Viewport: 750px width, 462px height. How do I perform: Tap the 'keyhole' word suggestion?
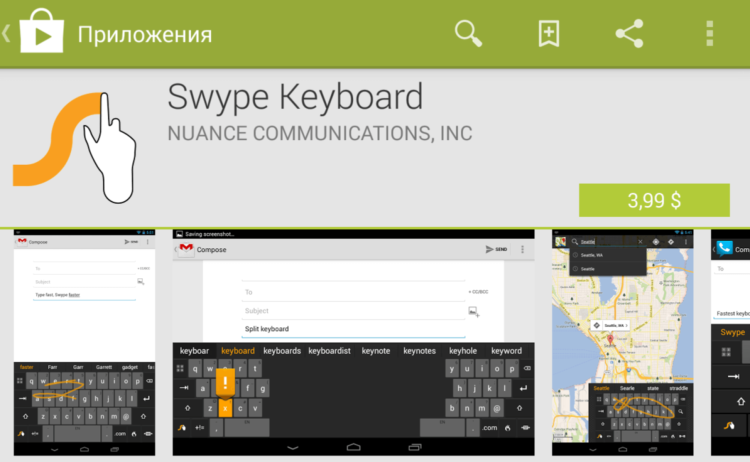click(x=463, y=351)
